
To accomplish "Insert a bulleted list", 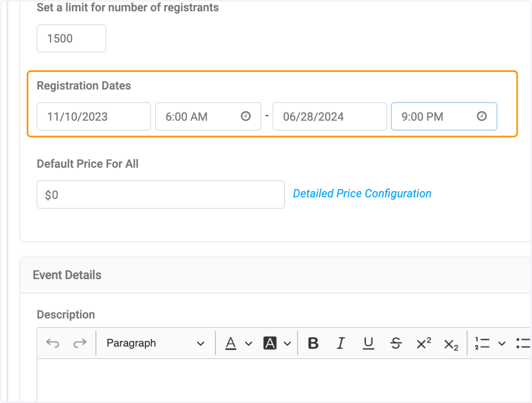I will pos(524,343).
